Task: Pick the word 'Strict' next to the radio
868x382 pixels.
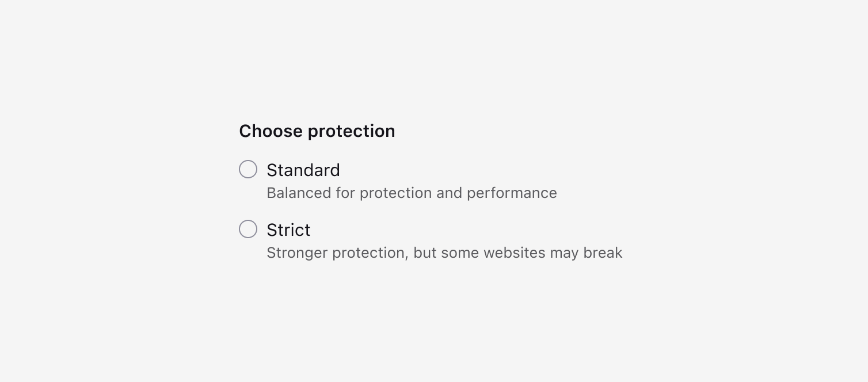Action: tap(288, 230)
